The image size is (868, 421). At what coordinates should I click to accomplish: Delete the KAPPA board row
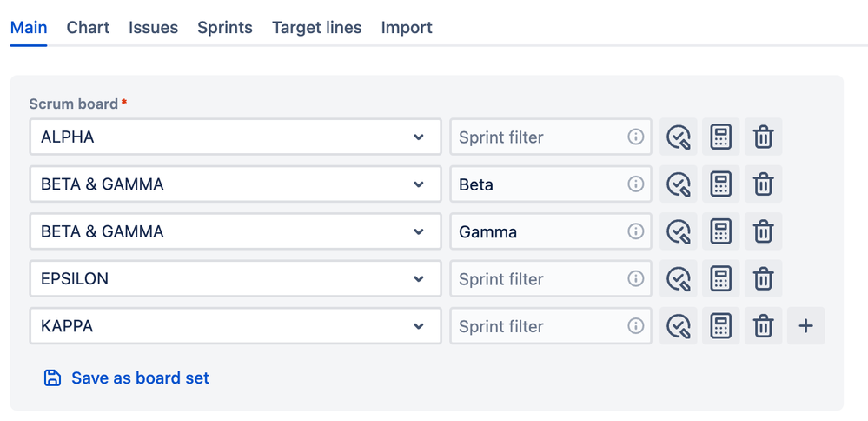point(763,326)
